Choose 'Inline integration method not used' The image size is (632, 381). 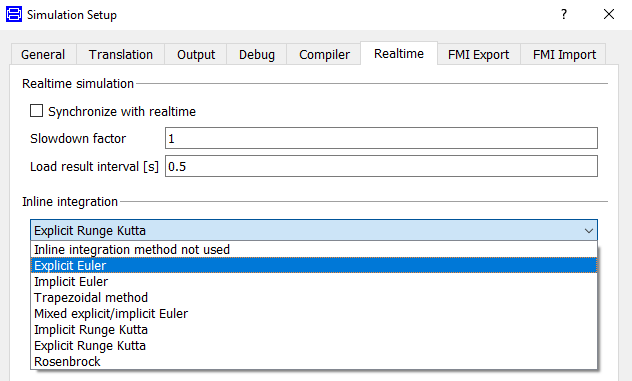(x=314, y=250)
